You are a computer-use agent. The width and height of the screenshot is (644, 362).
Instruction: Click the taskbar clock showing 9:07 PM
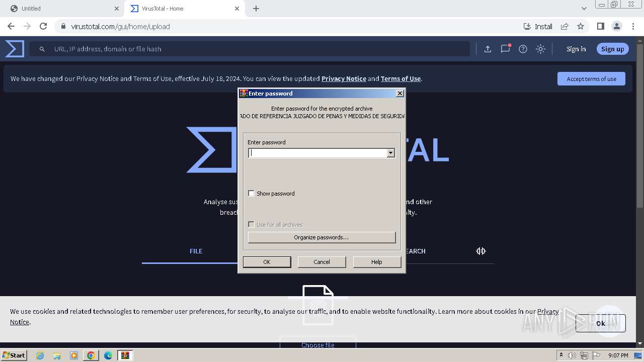[x=618, y=355]
